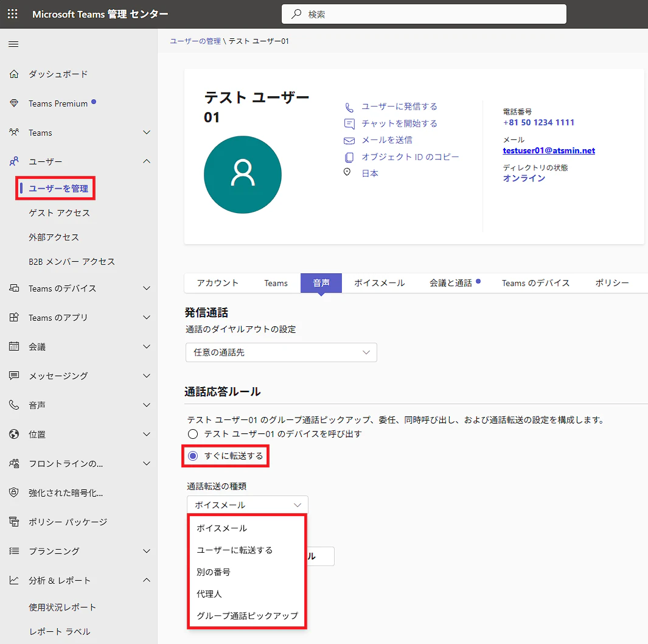Select the すぐに転送する radio button

(x=193, y=456)
